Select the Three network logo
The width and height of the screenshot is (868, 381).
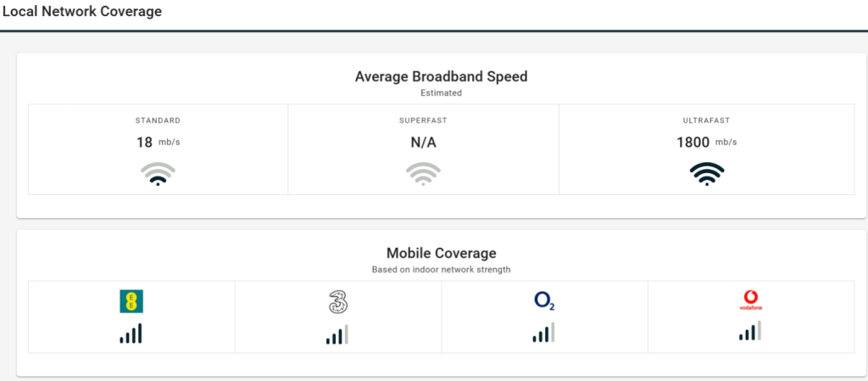(x=337, y=301)
